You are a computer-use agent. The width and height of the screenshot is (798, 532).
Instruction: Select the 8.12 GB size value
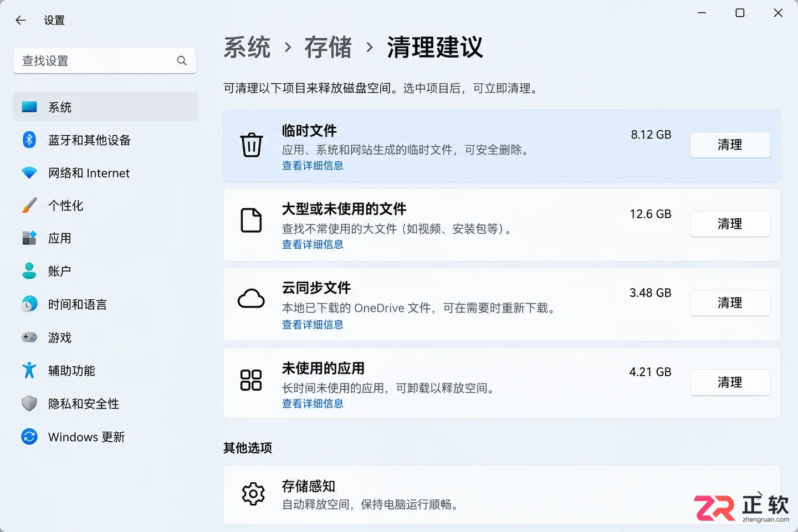pos(651,135)
